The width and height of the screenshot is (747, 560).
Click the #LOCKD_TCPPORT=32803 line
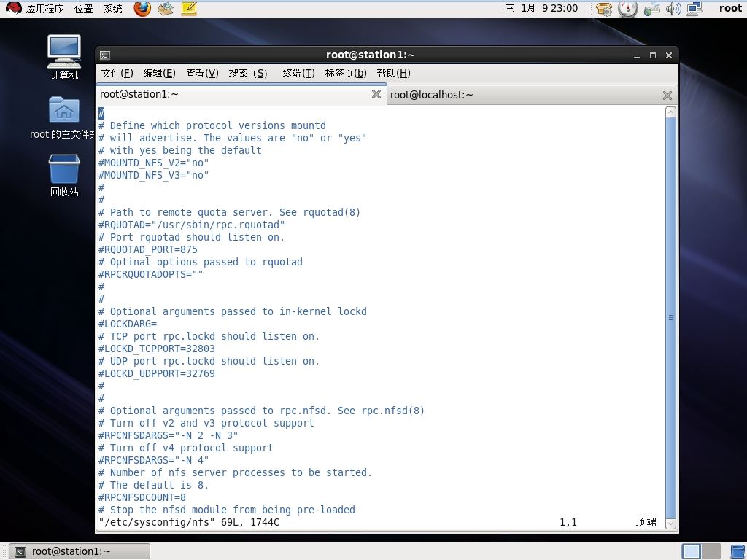tap(157, 349)
